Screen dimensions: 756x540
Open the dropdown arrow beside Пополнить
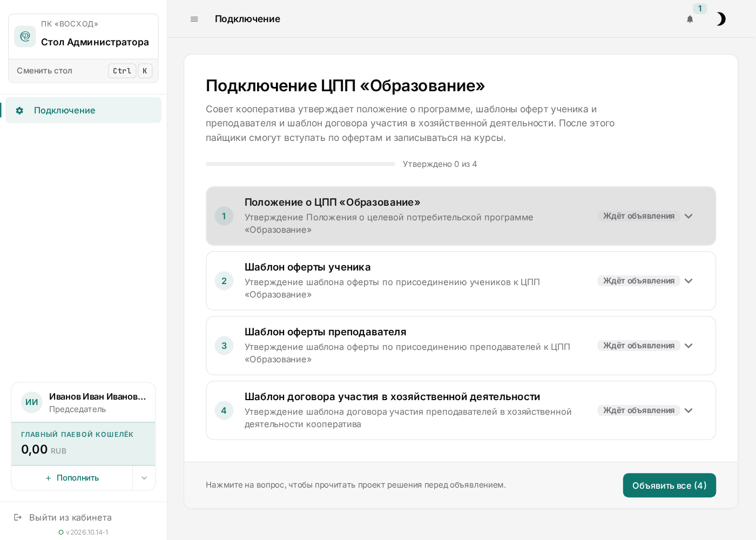coord(144,478)
